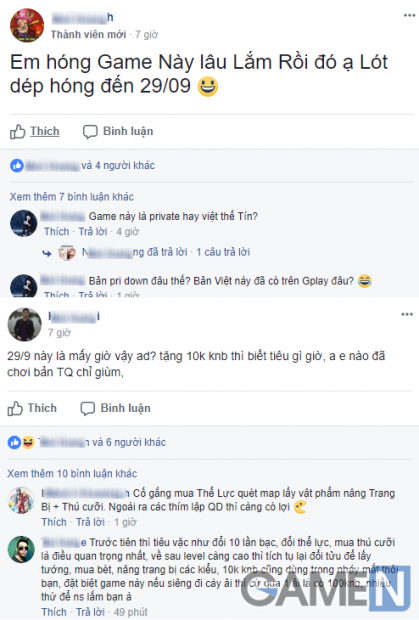Open the first post author's cartoon avatar
The height and width of the screenshot is (620, 419).
tap(27, 25)
